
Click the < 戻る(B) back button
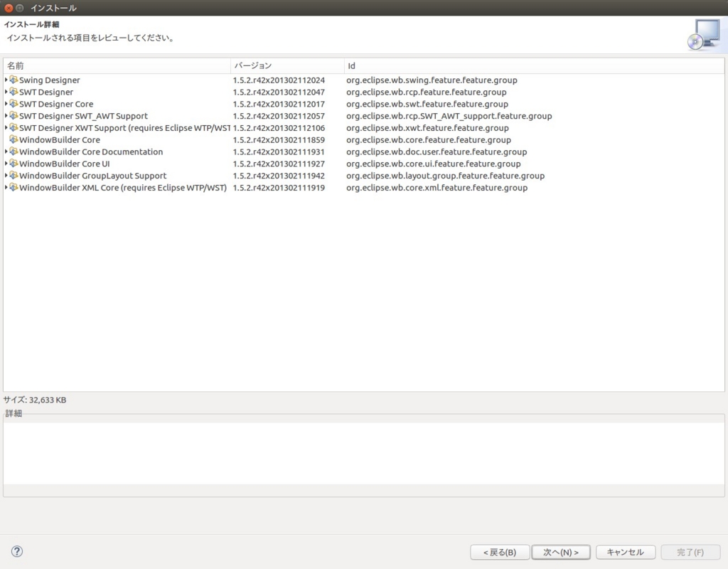500,552
